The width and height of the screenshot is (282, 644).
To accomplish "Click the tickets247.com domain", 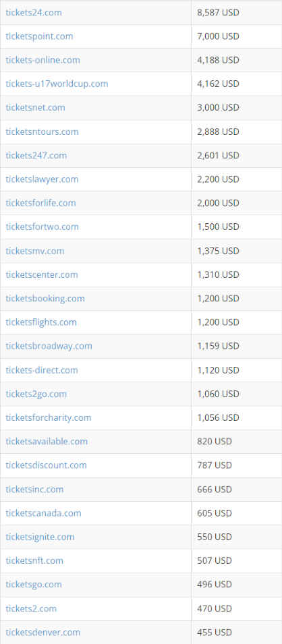I will [x=36, y=155].
